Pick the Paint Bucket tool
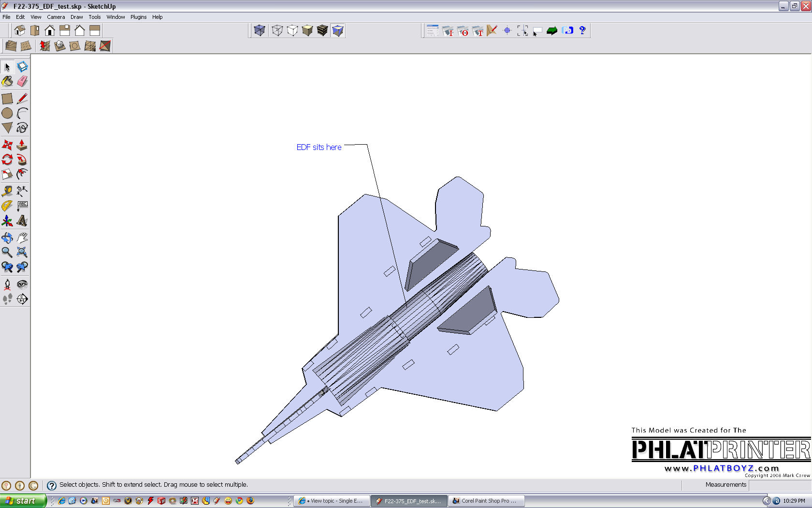Viewport: 812px width, 508px height. 7,81
